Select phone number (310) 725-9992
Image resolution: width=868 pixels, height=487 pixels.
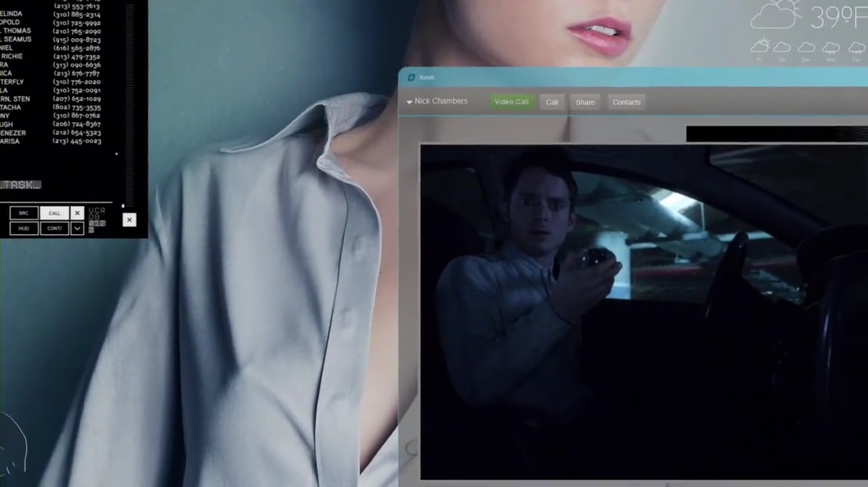tap(77, 23)
